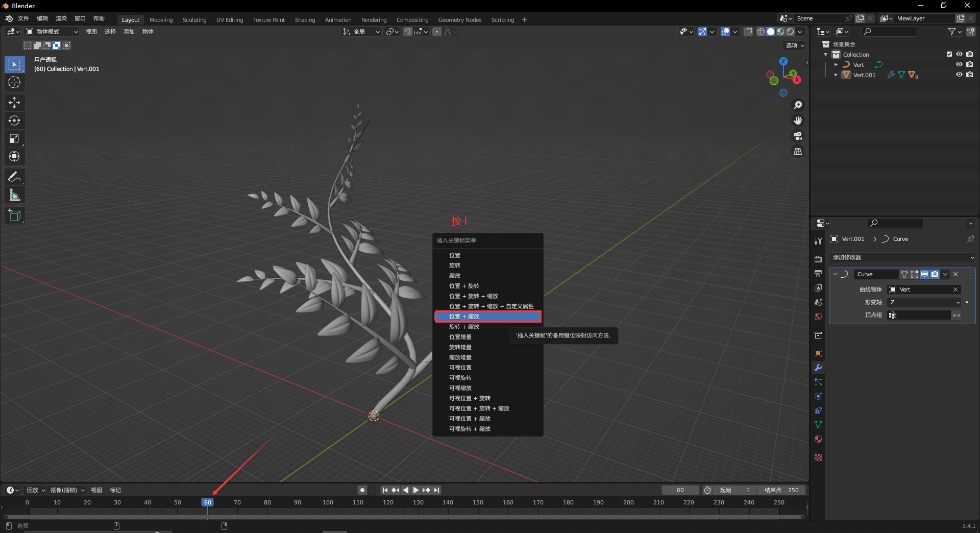The image size is (980, 533).
Task: Select the Rotate tool in the toolbar
Action: tap(14, 120)
